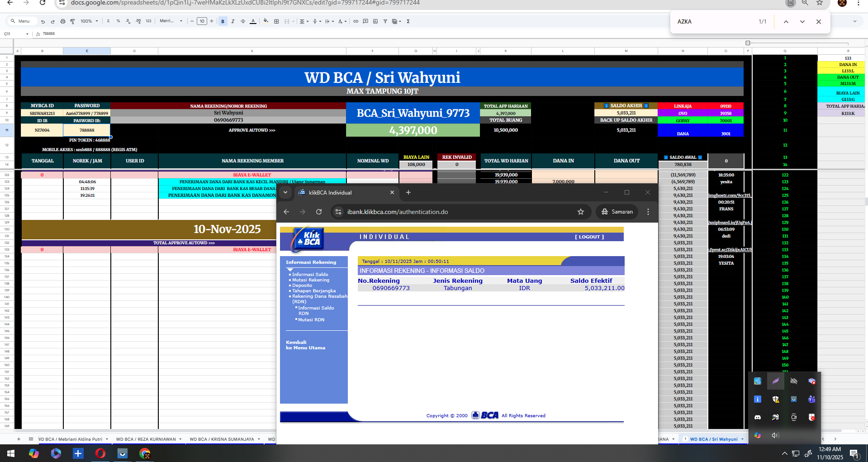
Task: Toggle strikethrough formatting button
Action: click(x=243, y=21)
